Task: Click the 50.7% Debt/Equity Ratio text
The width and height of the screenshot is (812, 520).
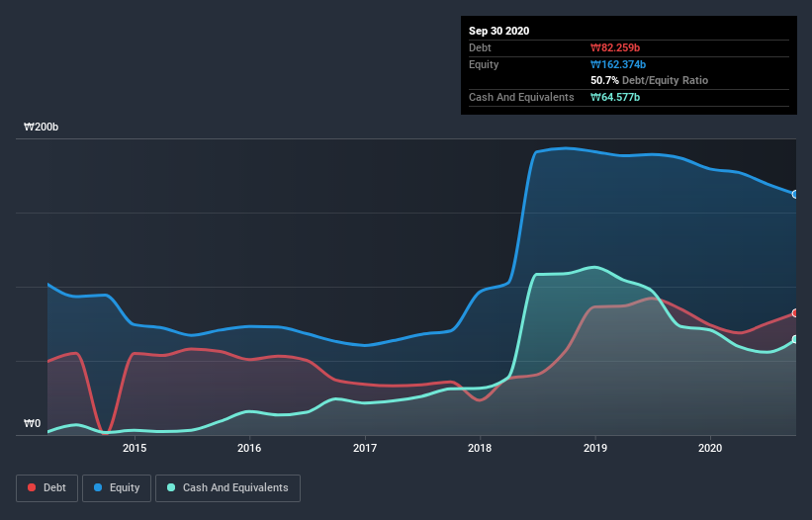Action: tap(650, 81)
